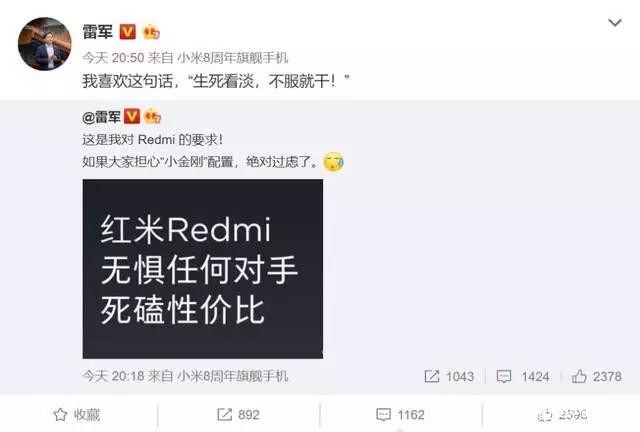Click the member badge next to @雷军 in repost

(x=152, y=116)
